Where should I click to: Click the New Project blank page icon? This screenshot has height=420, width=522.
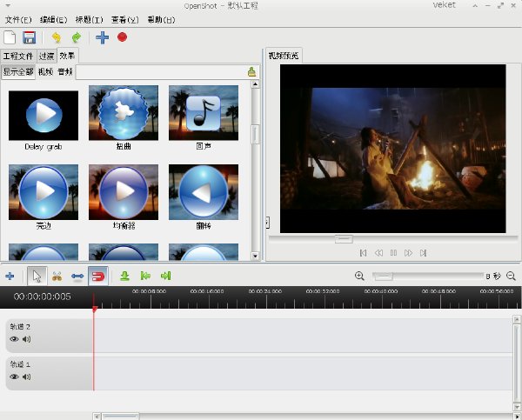click(10, 37)
